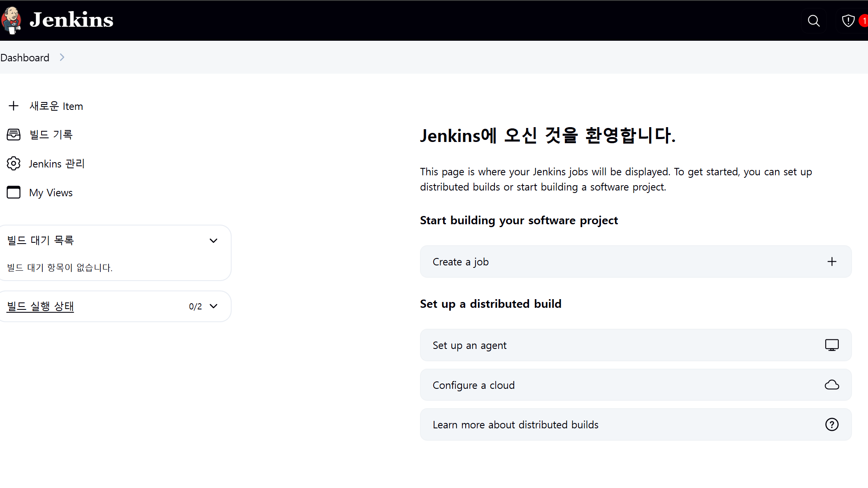Open the search magnifier icon
Screen dimensions: 868x488
pos(813,21)
